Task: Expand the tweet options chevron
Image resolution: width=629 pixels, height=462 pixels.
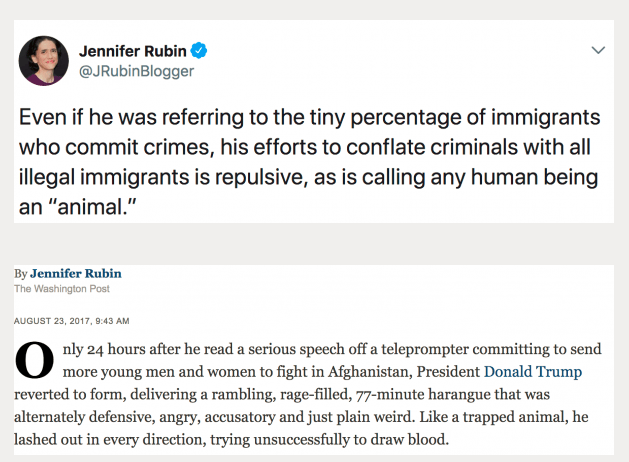Action: pos(598,50)
